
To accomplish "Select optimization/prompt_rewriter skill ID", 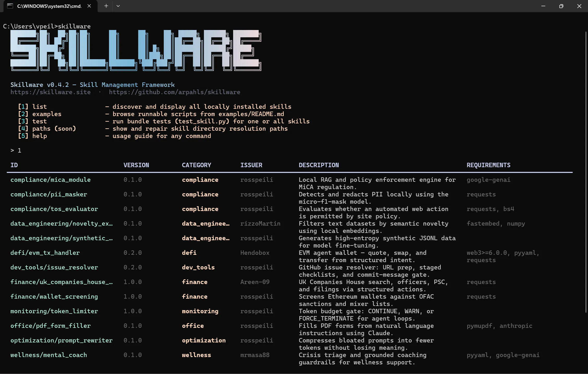I will [x=62, y=340].
